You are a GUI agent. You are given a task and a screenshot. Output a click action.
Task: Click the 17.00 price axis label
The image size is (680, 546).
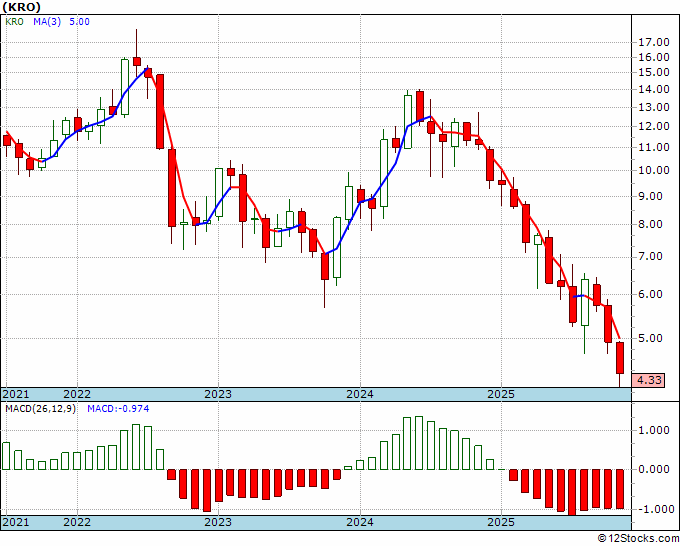(x=654, y=43)
